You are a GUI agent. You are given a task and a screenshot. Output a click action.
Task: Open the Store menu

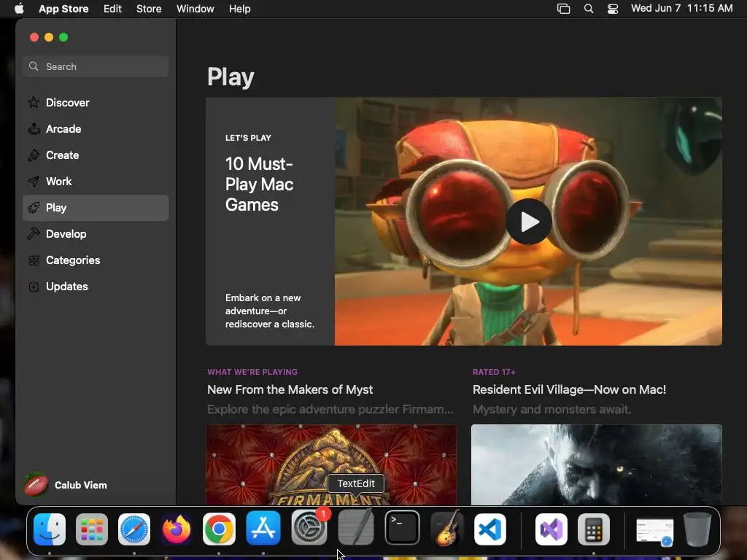pyautogui.click(x=149, y=9)
